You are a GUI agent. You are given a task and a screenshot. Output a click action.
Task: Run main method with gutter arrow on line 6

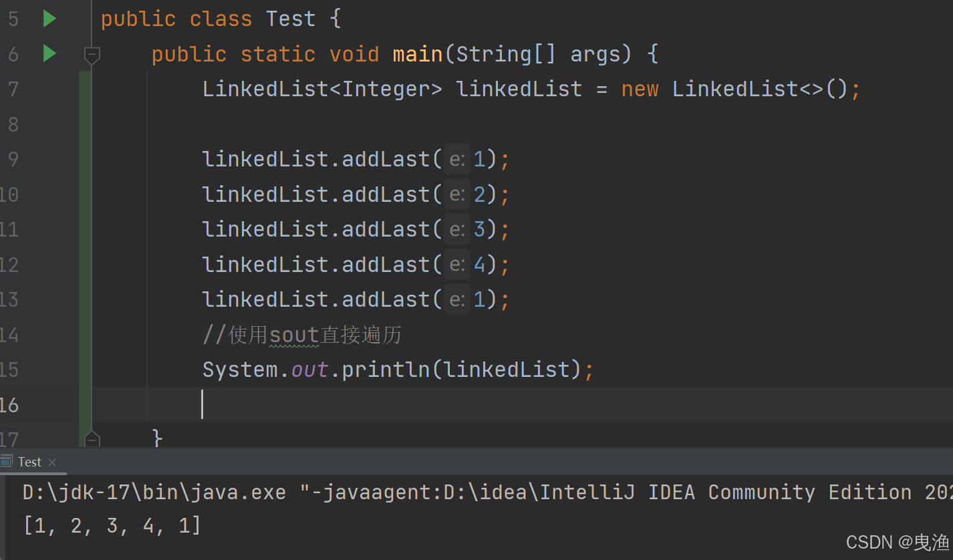pos(49,53)
